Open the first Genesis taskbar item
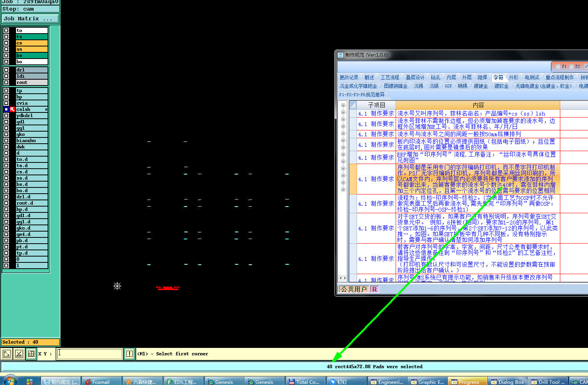 click(224, 381)
